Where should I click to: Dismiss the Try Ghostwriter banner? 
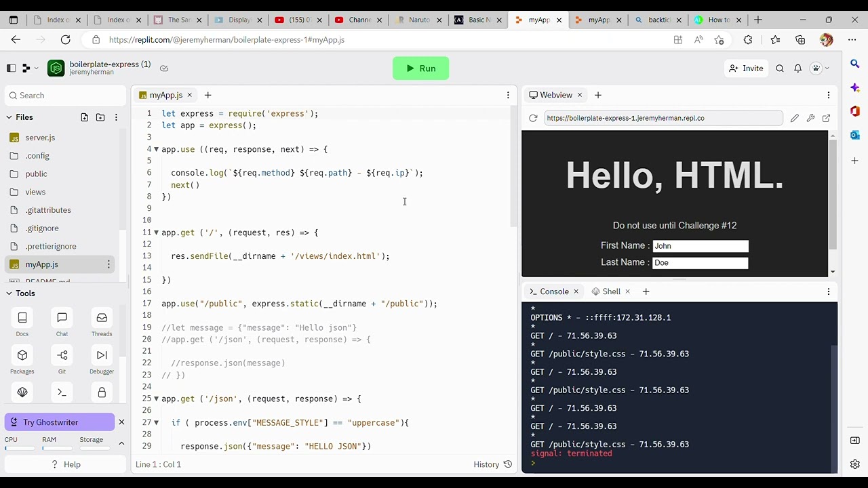[121, 422]
